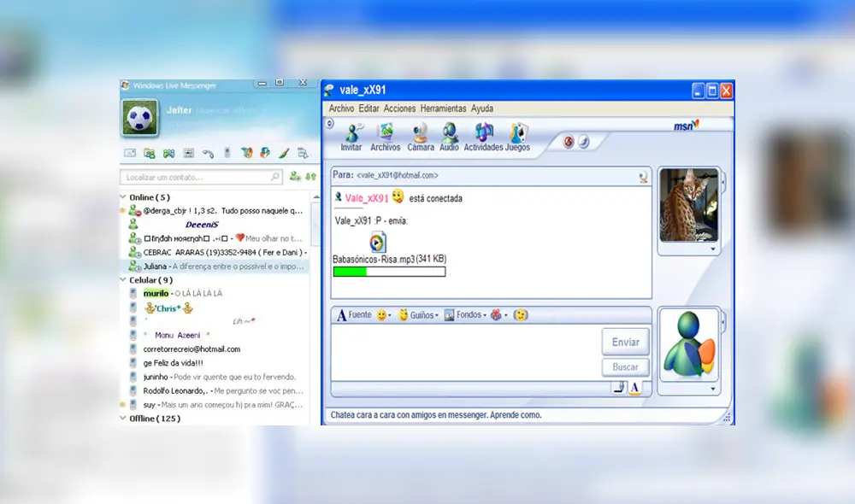Click the 'Localizar um contato' search field
The height and width of the screenshot is (504, 855).
[198, 177]
